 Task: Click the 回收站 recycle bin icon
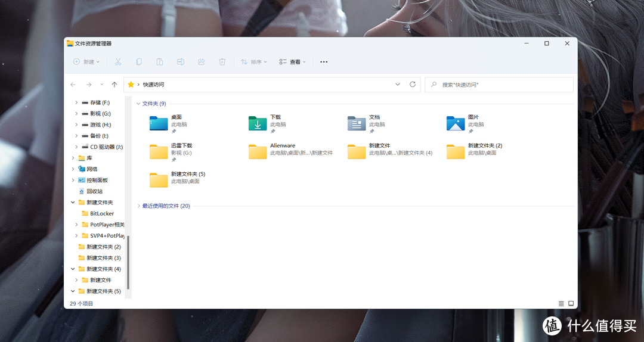point(82,191)
